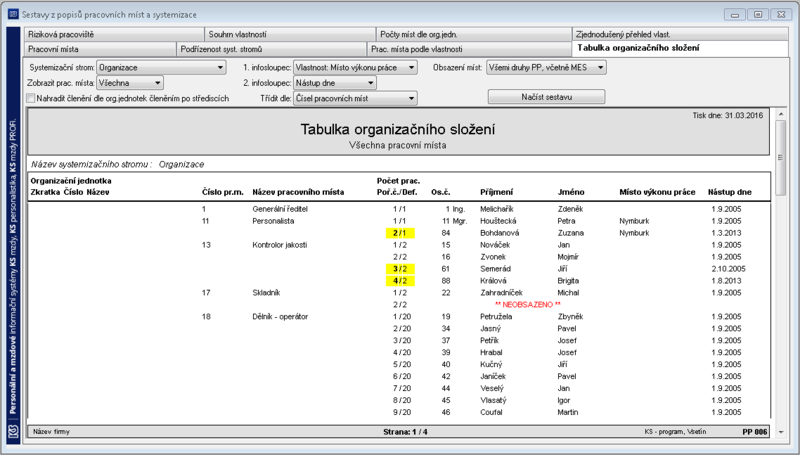Expand the Třídit dle dropdown
This screenshot has width=800, height=455.
pos(355,98)
